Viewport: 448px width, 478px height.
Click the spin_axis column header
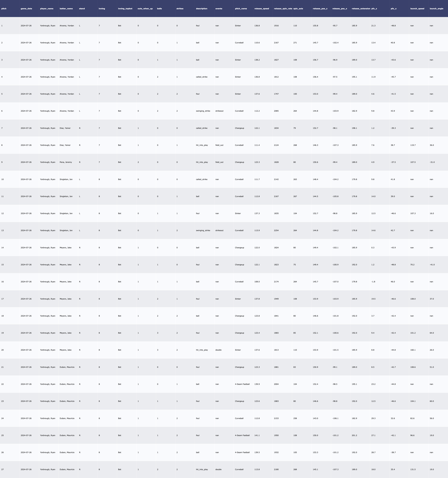(x=298, y=9)
